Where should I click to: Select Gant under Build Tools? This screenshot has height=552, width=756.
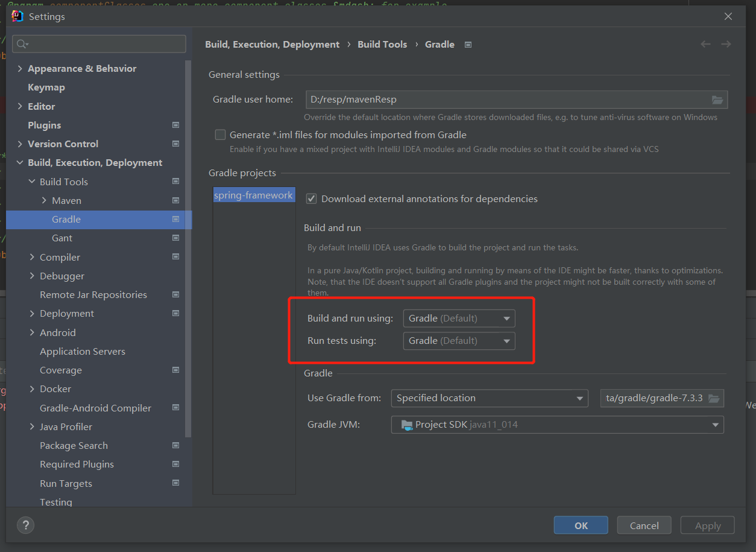(x=62, y=238)
